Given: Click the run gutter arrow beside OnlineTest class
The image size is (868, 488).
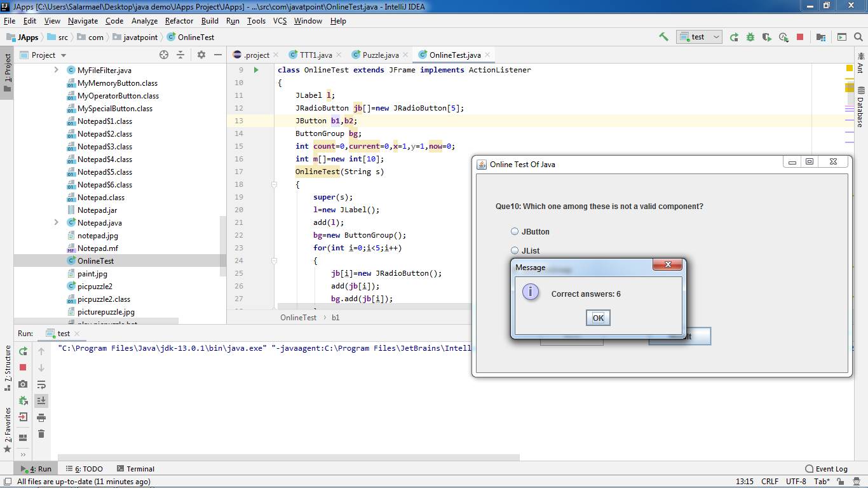Looking at the screenshot, I should coord(256,70).
